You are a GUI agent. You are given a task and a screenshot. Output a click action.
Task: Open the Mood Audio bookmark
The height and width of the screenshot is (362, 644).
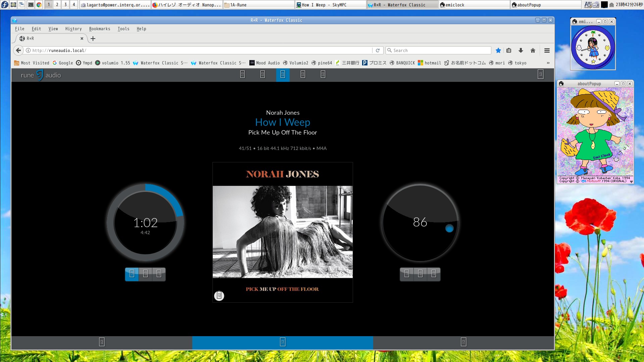pyautogui.click(x=264, y=63)
